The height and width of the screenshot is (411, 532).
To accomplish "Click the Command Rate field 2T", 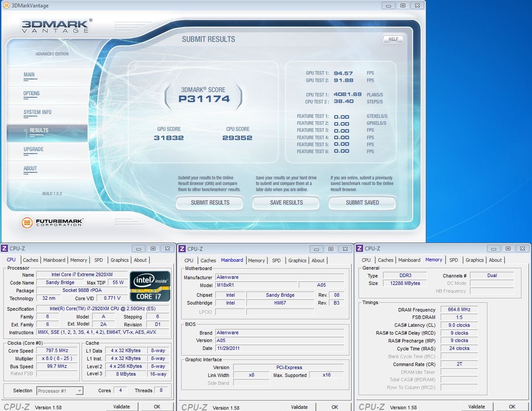I will 459,364.
